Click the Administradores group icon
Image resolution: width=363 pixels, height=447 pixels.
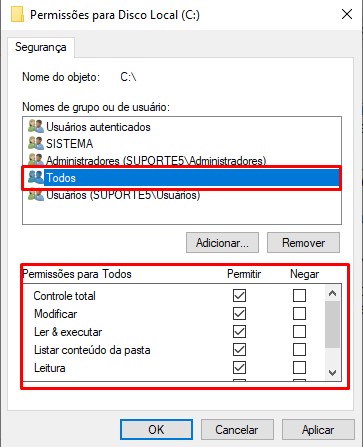pyautogui.click(x=36, y=160)
